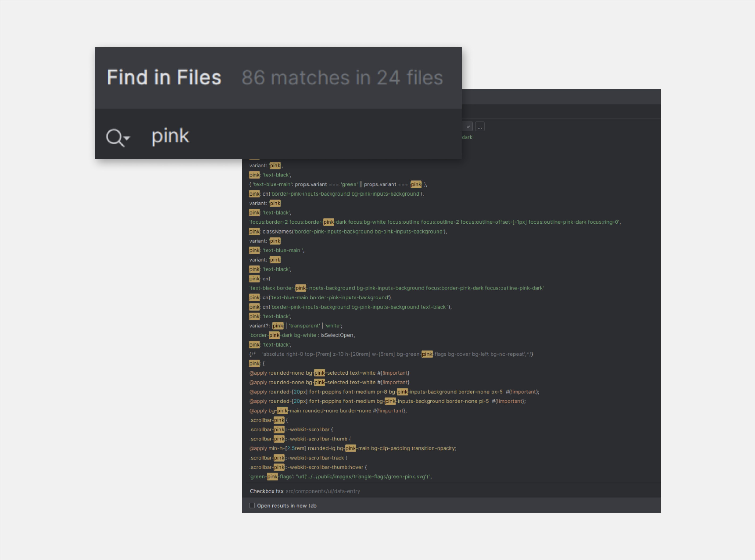Select result "pink: cn('text-blue-main border-pink-inputs-background')"

[321, 298]
